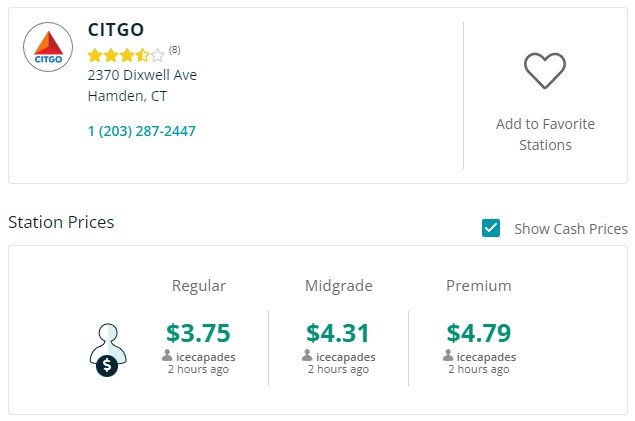
Task: Click the user icon beside Regular reporter
Action: pyautogui.click(x=167, y=355)
